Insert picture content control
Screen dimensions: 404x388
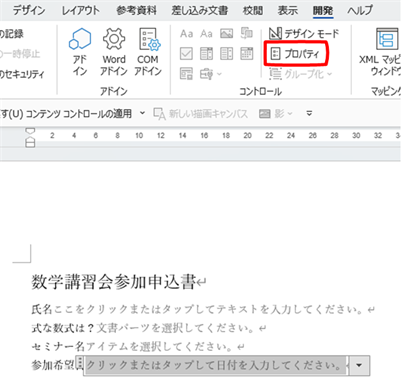227,34
